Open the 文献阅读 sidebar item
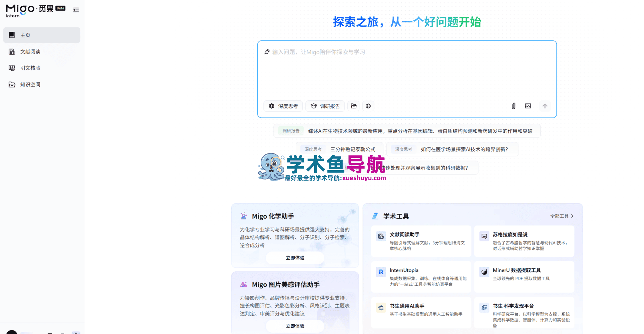This screenshot has height=334, width=644. point(42,52)
